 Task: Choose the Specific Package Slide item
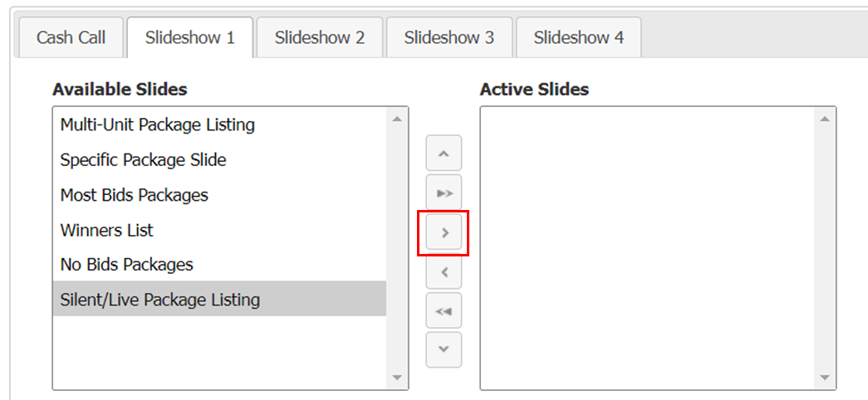click(143, 160)
